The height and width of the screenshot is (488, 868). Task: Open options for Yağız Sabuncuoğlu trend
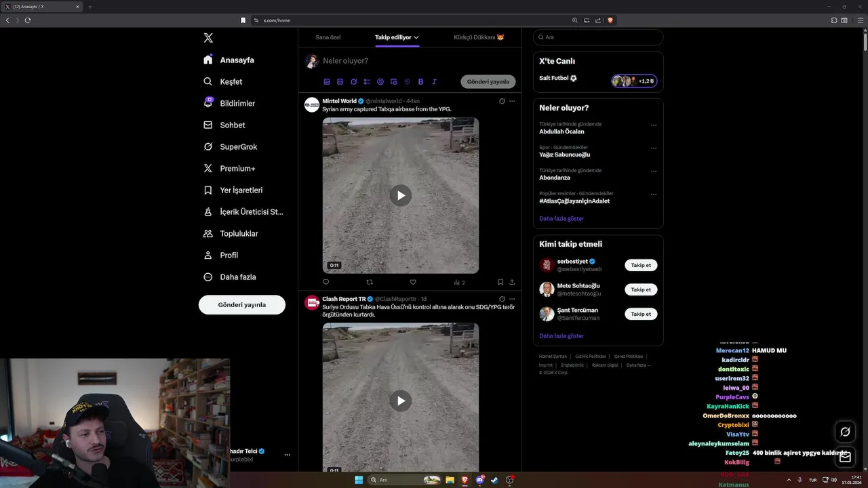pyautogui.click(x=654, y=148)
